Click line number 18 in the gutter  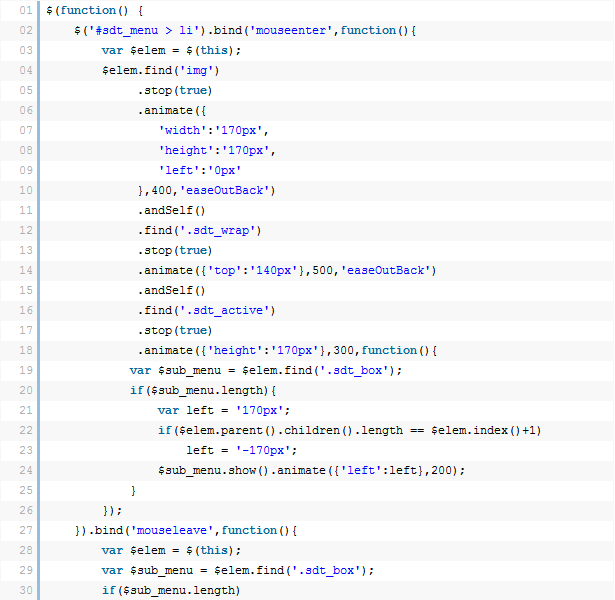[25, 350]
